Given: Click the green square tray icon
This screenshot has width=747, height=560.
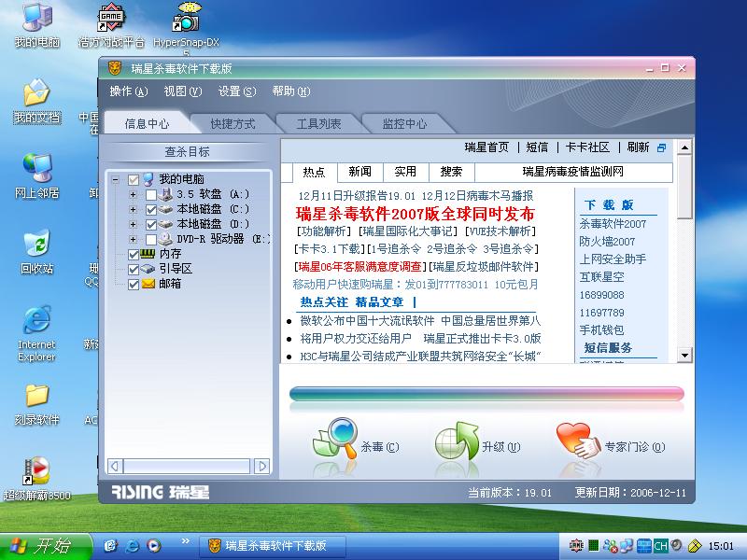Looking at the screenshot, I should (593, 545).
